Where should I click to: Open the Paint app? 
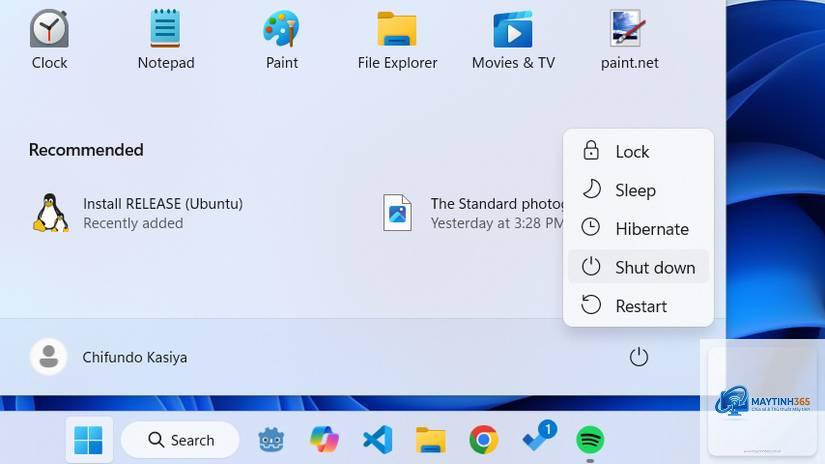click(281, 40)
